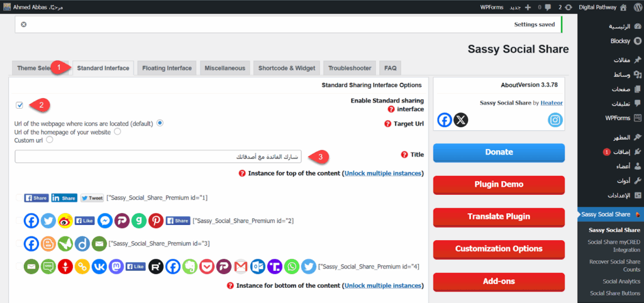Switch to the Standard Interface tab
The width and height of the screenshot is (644, 303).
coord(103,68)
